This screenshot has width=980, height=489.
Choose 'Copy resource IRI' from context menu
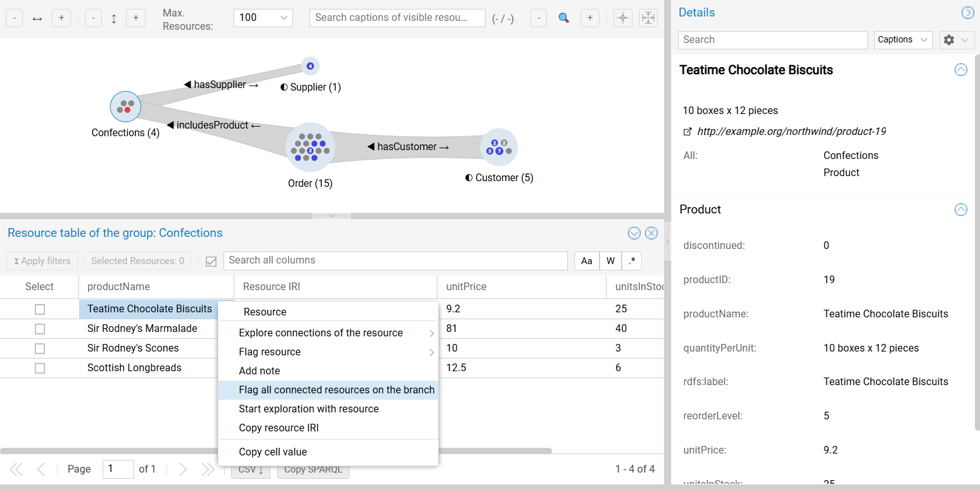[x=279, y=428]
